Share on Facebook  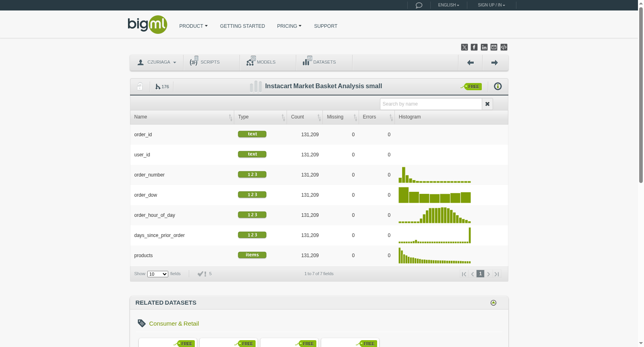coord(474,47)
